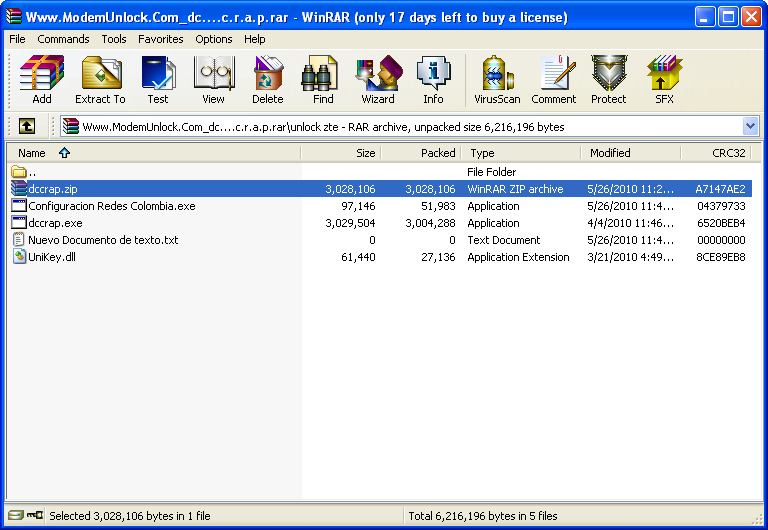The height and width of the screenshot is (530, 768).
Task: Convert archive with the SFX icon
Action: pyautogui.click(x=664, y=73)
